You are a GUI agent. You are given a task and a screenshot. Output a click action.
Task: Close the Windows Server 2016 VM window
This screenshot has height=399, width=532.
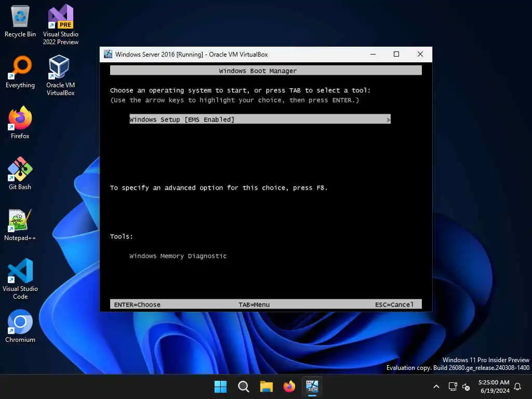pyautogui.click(x=420, y=54)
